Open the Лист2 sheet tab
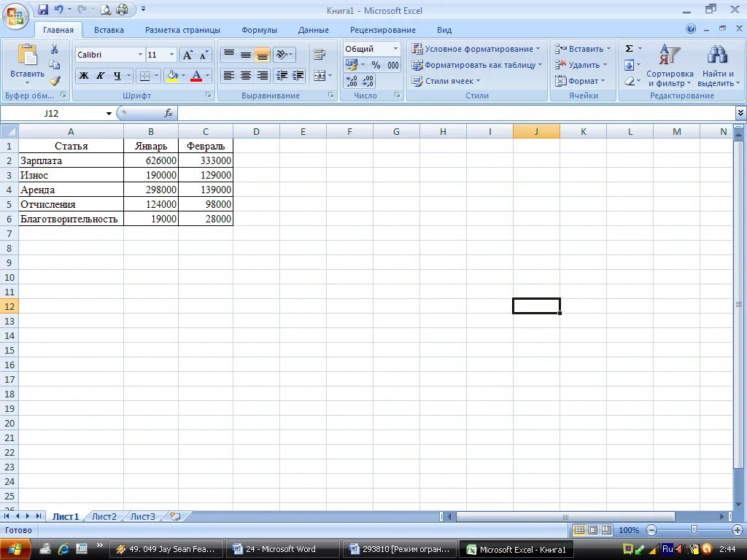Viewport: 747px width, 560px height. coord(104,517)
